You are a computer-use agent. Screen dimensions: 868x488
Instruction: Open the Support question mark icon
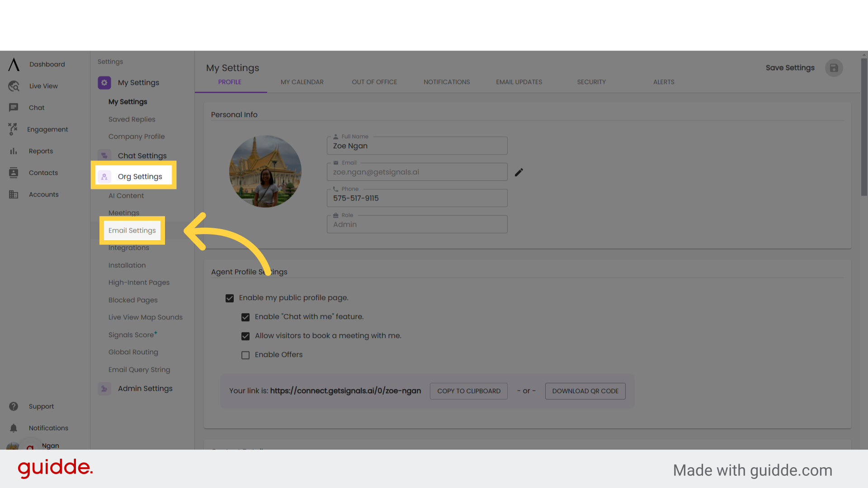pyautogui.click(x=14, y=406)
